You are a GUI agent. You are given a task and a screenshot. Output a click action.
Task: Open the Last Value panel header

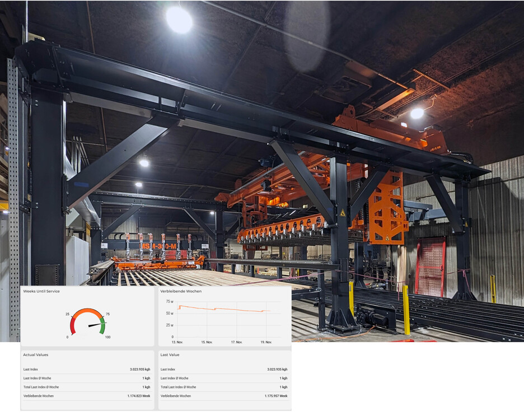[x=170, y=355]
